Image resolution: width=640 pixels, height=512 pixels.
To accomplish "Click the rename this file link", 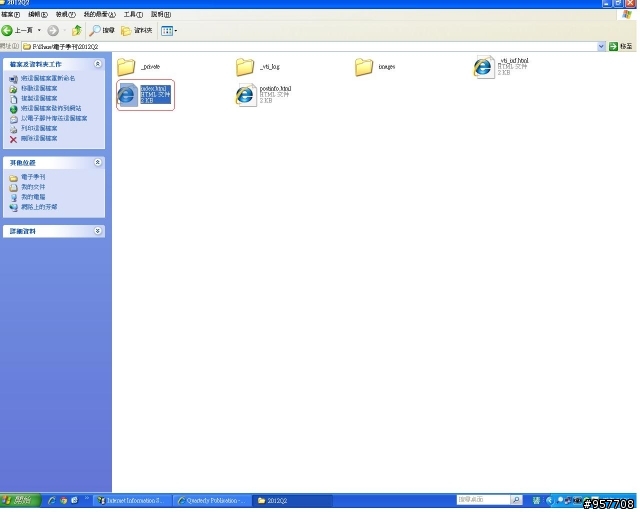I will (48, 78).
